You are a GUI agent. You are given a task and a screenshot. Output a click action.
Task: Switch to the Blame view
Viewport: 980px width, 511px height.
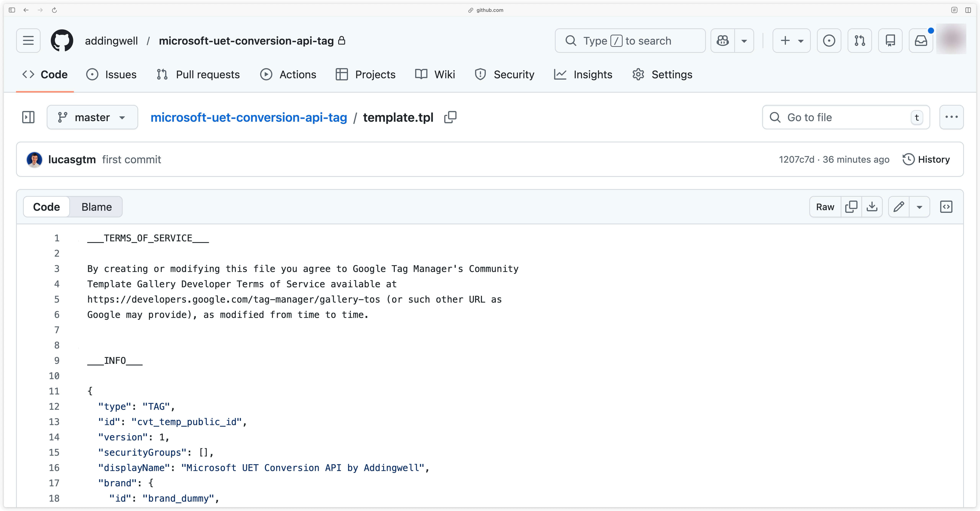96,207
